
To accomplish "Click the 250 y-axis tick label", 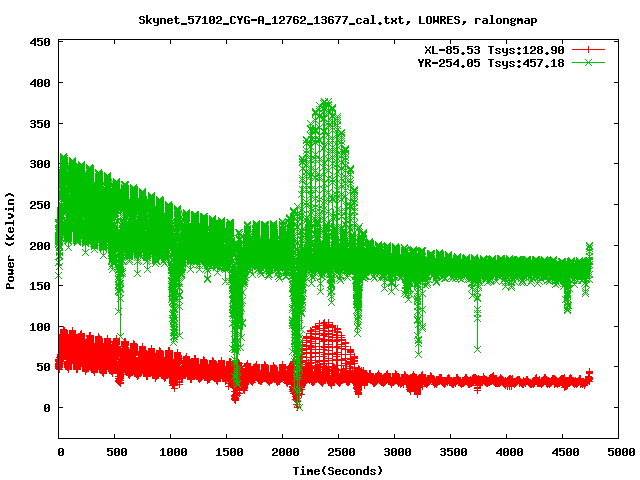I will (40, 205).
